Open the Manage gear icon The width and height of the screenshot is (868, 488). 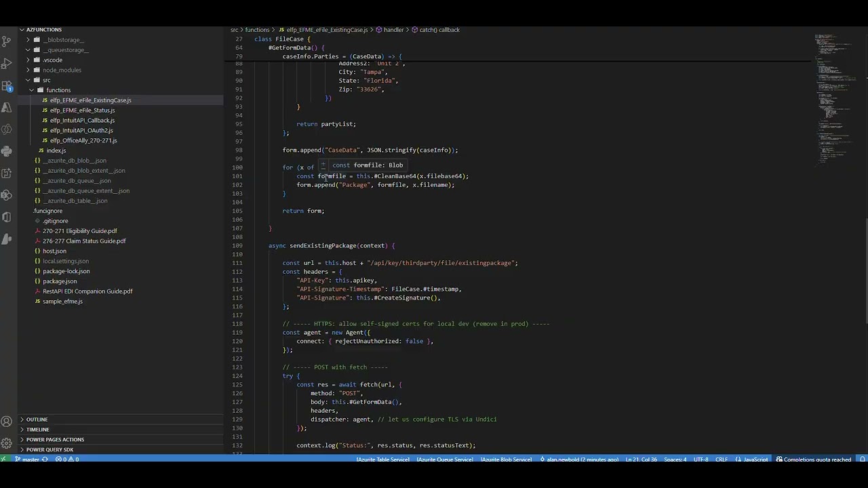(x=7, y=443)
